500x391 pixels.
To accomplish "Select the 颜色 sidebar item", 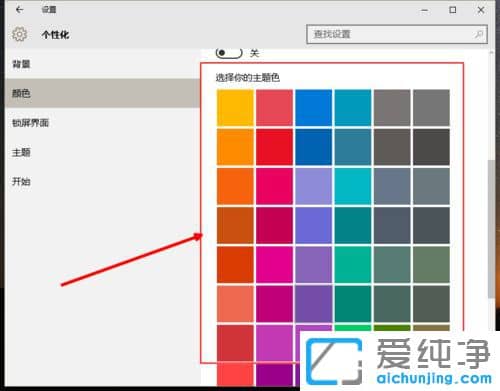I will tap(102, 93).
